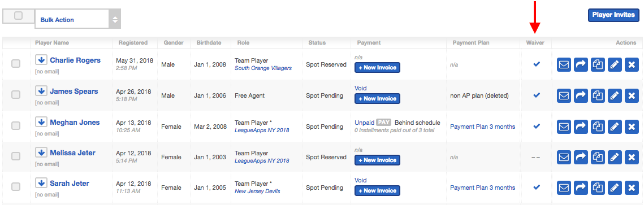Image resolution: width=644 pixels, height=205 pixels.
Task: Click the Waiver column header
Action: point(535,43)
